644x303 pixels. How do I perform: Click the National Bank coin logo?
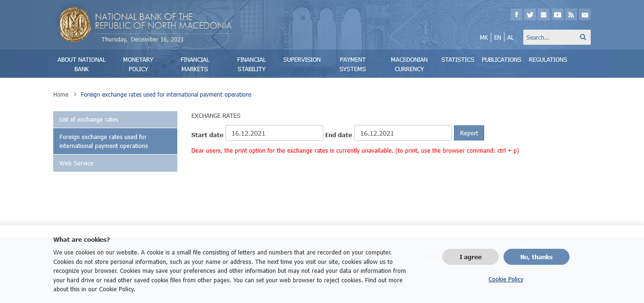coord(74,24)
